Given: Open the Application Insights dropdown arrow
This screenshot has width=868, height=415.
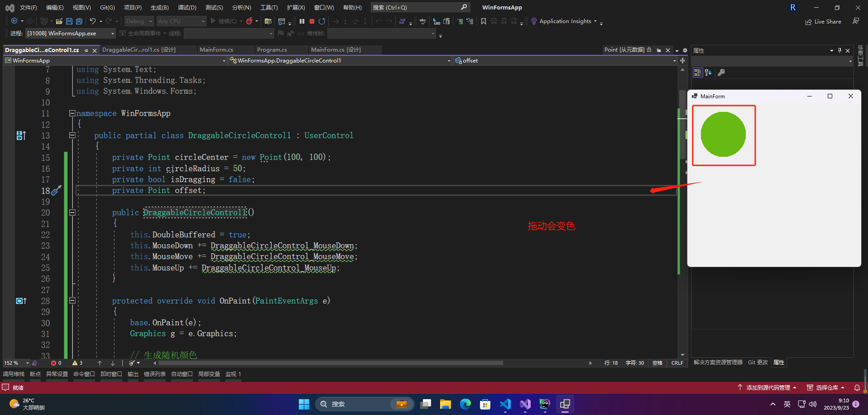Looking at the screenshot, I should coord(595,21).
